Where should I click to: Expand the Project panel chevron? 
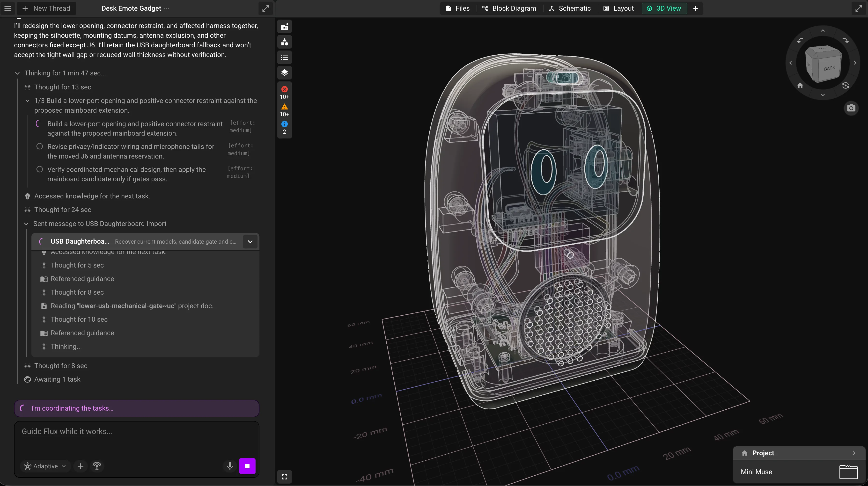(x=854, y=453)
